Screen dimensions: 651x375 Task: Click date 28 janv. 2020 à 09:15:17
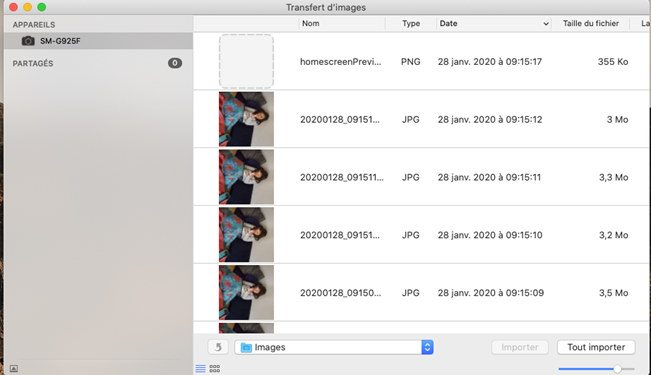pyautogui.click(x=490, y=62)
